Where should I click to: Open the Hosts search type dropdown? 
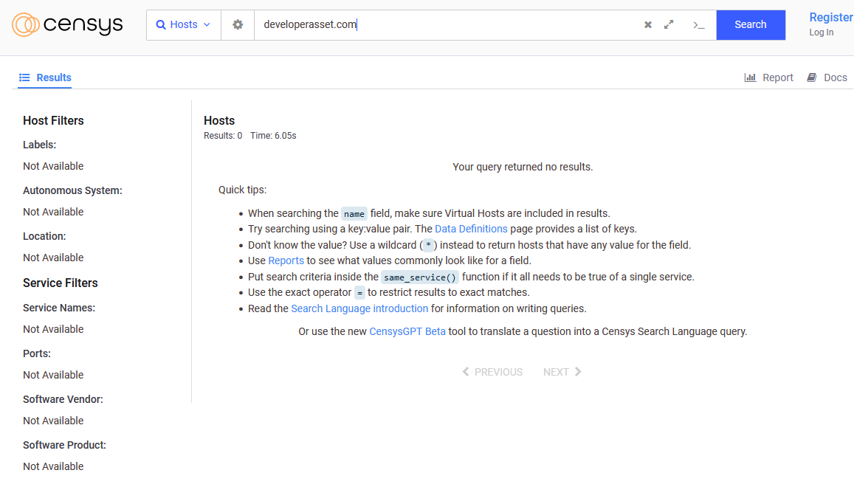click(184, 24)
